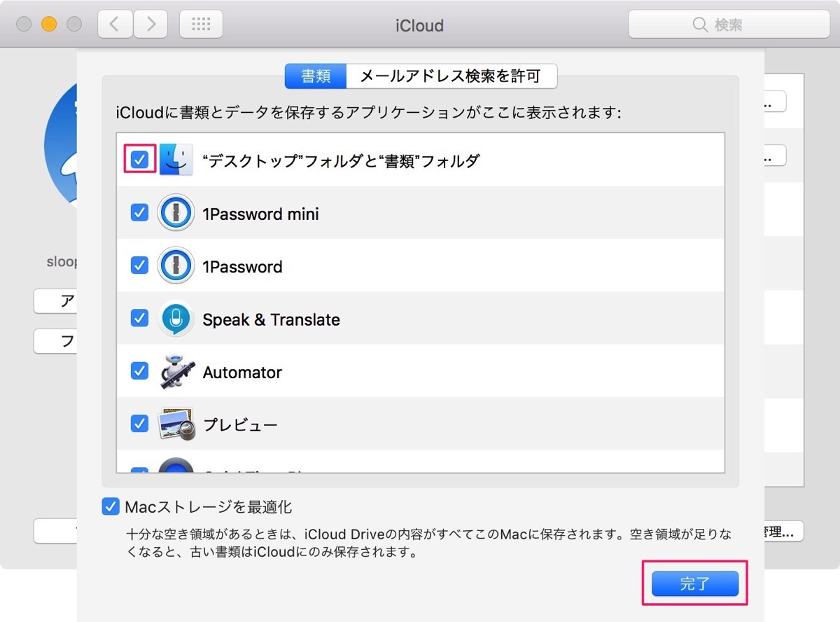Uncheck the デスクトップ and 書類 folder checkbox
The image size is (840, 622).
pyautogui.click(x=139, y=160)
